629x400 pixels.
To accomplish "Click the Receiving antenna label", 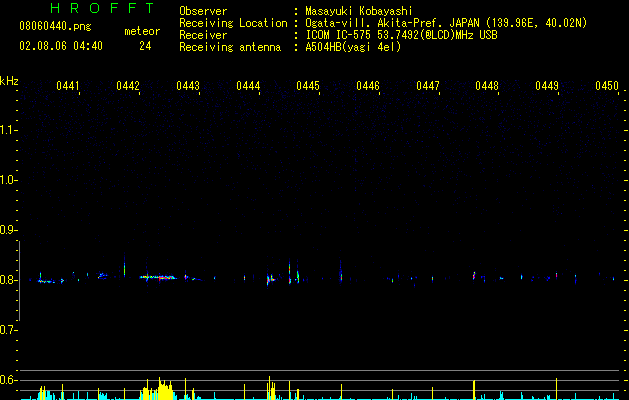I will tap(230, 47).
